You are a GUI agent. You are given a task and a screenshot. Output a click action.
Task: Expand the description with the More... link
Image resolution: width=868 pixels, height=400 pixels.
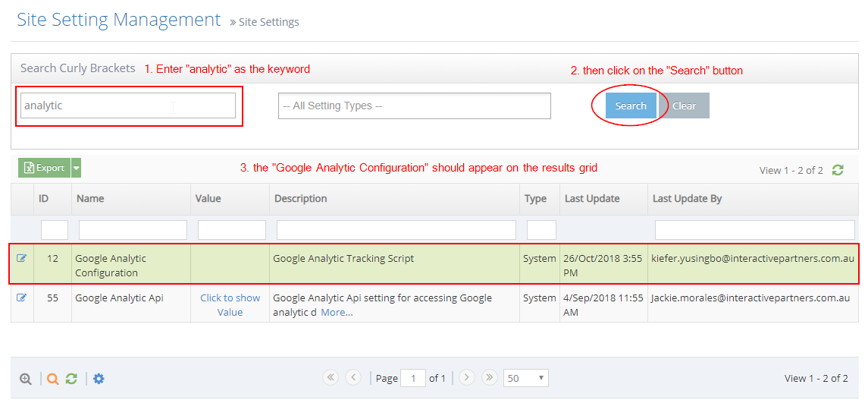pos(337,313)
